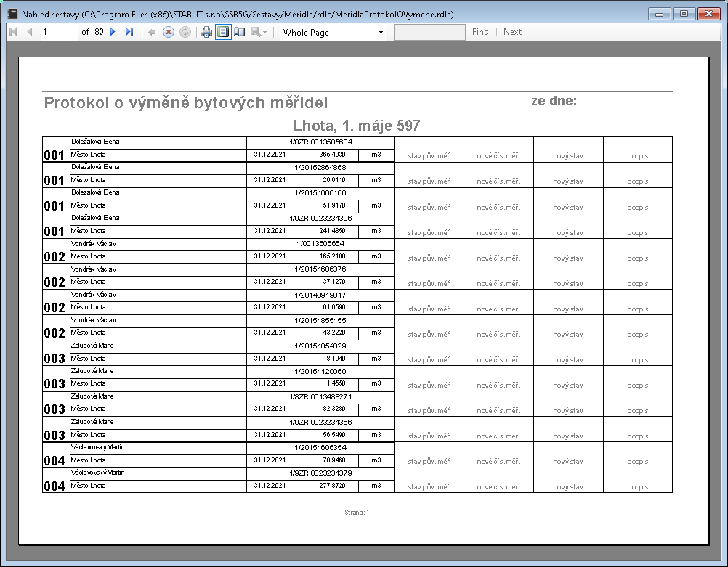Stop report rendering
The width and height of the screenshot is (728, 567).
(x=169, y=32)
